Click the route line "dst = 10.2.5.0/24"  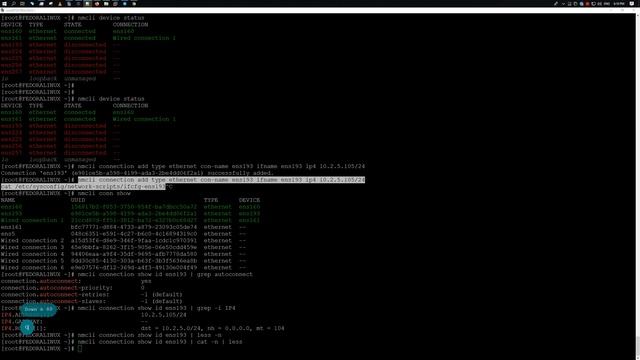pos(212,328)
